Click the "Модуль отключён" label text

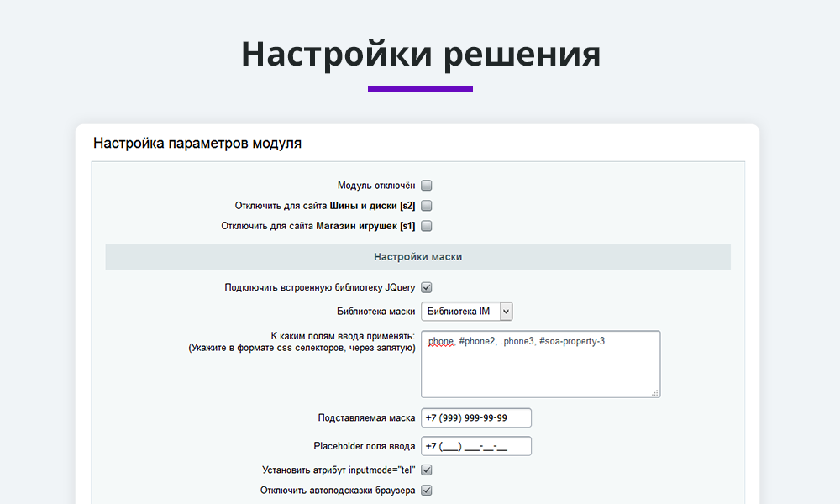click(375, 186)
